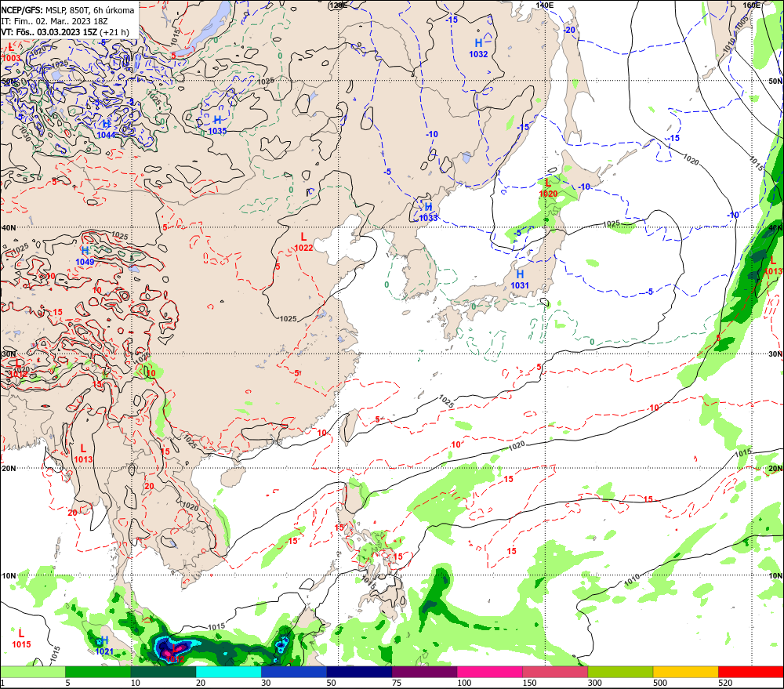Click the low pressure label 1020 near Hokkaido
The image size is (784, 689).
548,194
